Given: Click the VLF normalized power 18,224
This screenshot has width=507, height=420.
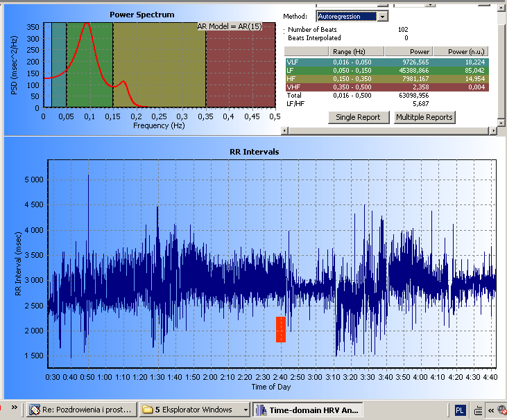Looking at the screenshot, I should [475, 62].
